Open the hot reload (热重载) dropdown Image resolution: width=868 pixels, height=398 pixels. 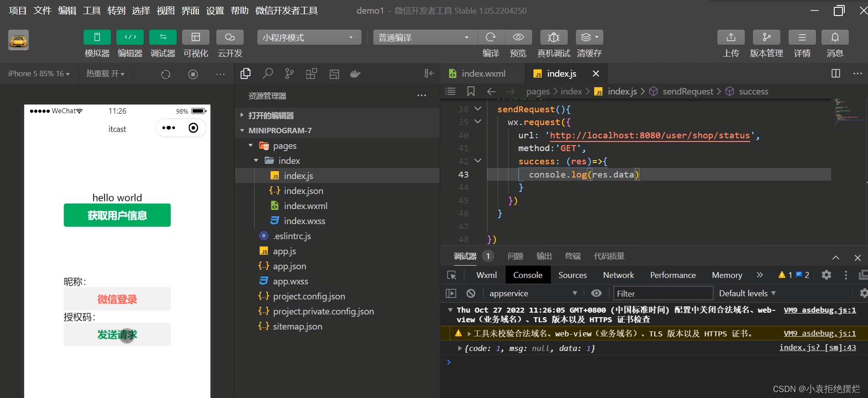[105, 73]
